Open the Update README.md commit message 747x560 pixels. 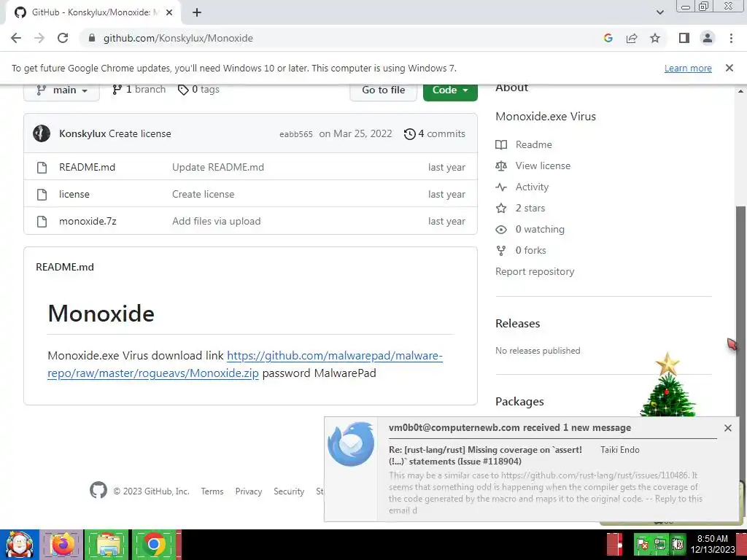pos(218,167)
